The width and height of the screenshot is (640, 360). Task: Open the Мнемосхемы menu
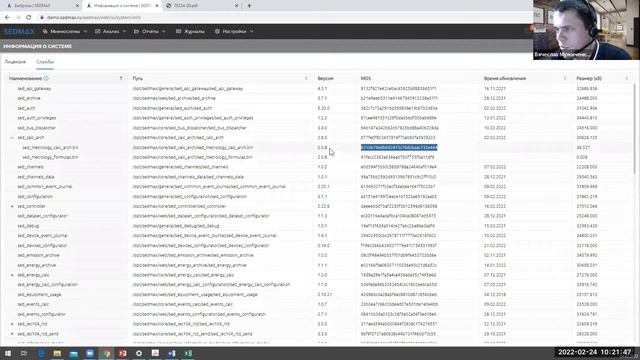[x=65, y=31]
